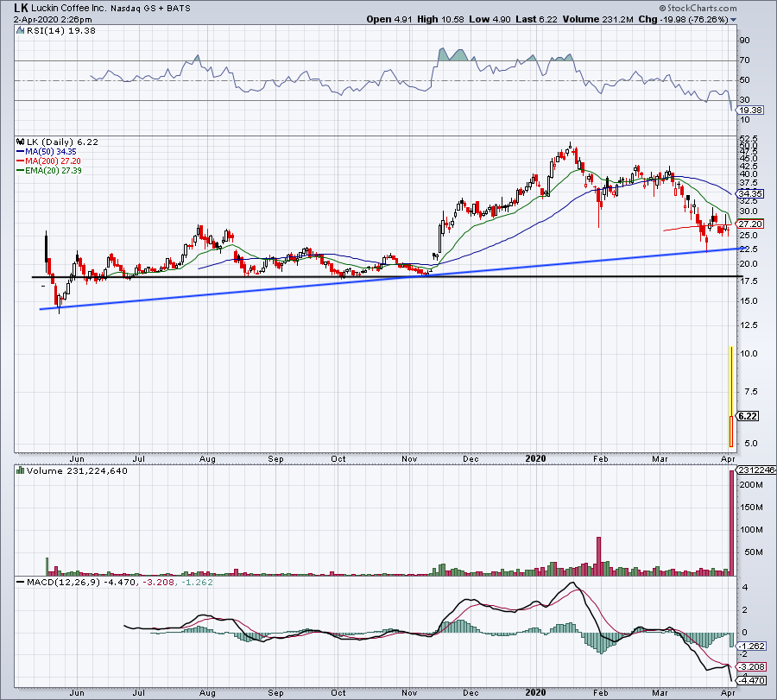Click the LK ticker symbol
Image resolution: width=777 pixels, height=700 pixels.
tap(22, 8)
